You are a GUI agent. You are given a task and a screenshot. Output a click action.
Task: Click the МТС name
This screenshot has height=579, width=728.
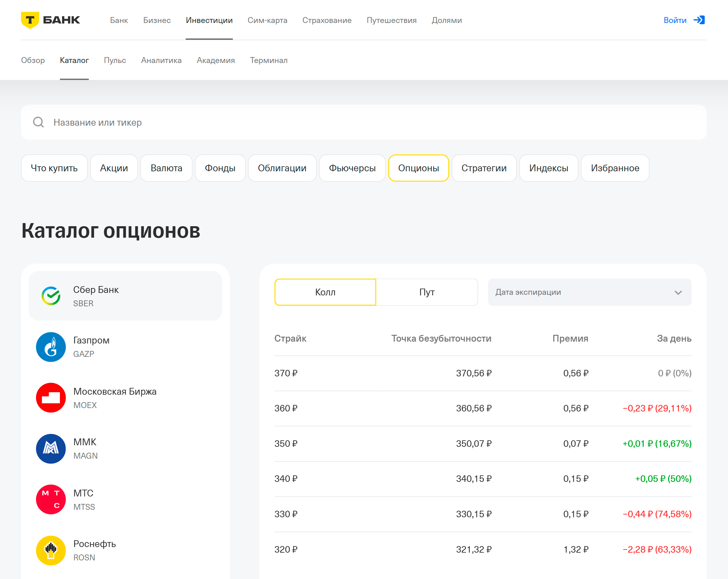coord(83,493)
